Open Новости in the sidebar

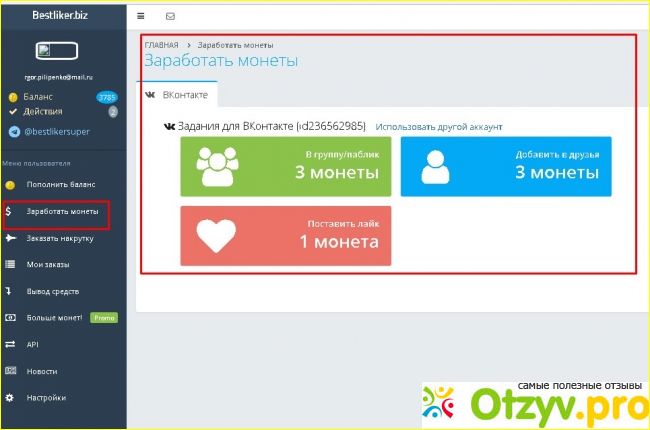(42, 371)
